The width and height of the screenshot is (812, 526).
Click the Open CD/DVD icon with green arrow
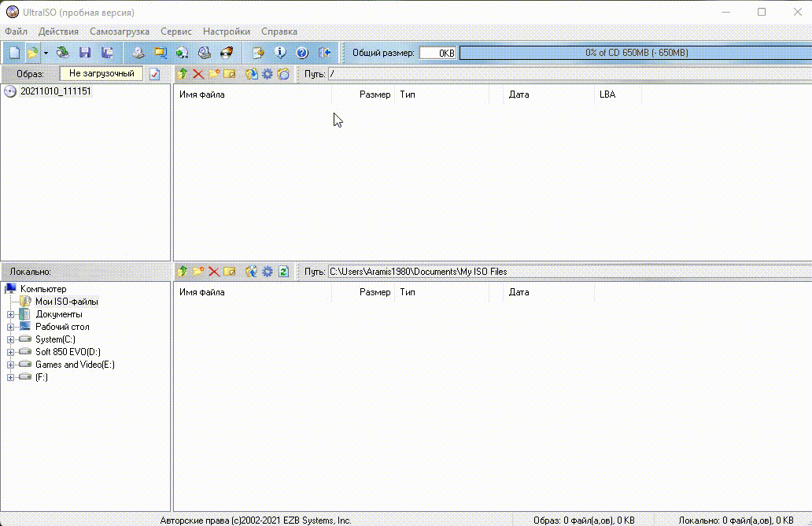point(63,52)
